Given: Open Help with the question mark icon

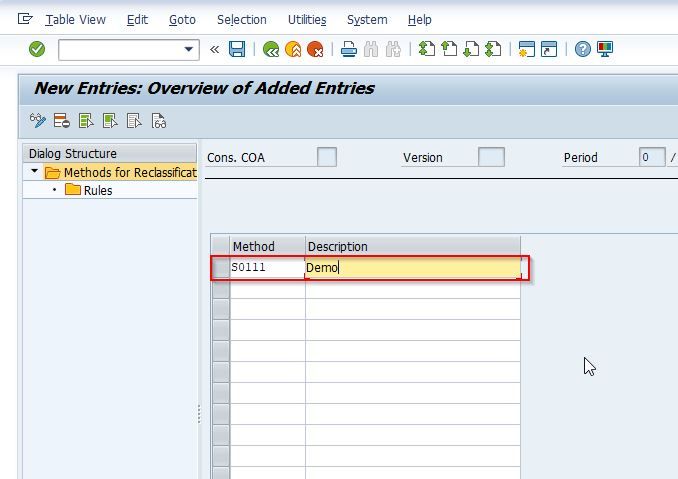Looking at the screenshot, I should 582,49.
